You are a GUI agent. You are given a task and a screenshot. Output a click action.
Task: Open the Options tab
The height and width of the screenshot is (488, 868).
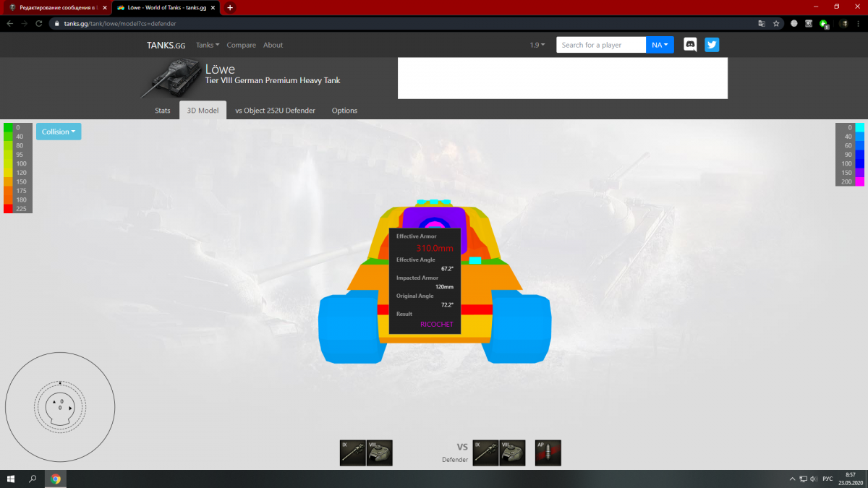(x=344, y=111)
